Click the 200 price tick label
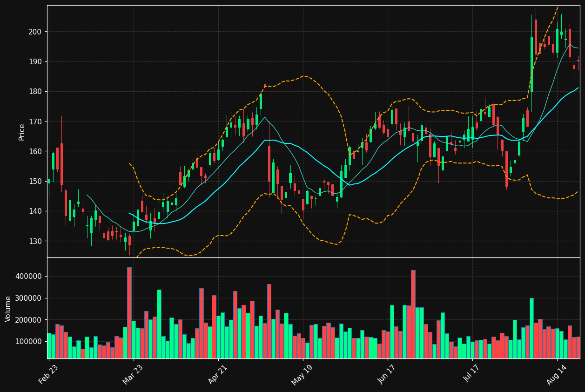Image resolution: width=585 pixels, height=392 pixels. point(35,32)
